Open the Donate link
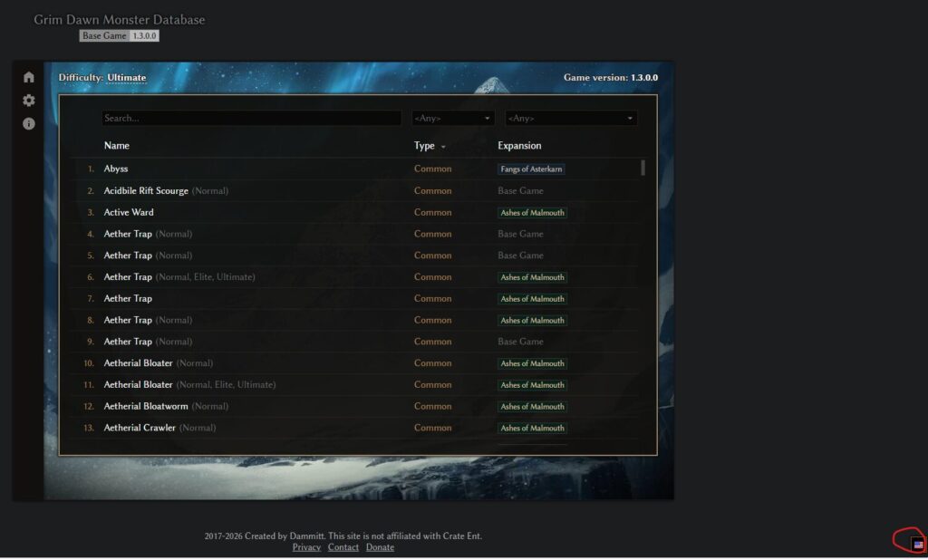The height and width of the screenshot is (560, 928). click(380, 547)
